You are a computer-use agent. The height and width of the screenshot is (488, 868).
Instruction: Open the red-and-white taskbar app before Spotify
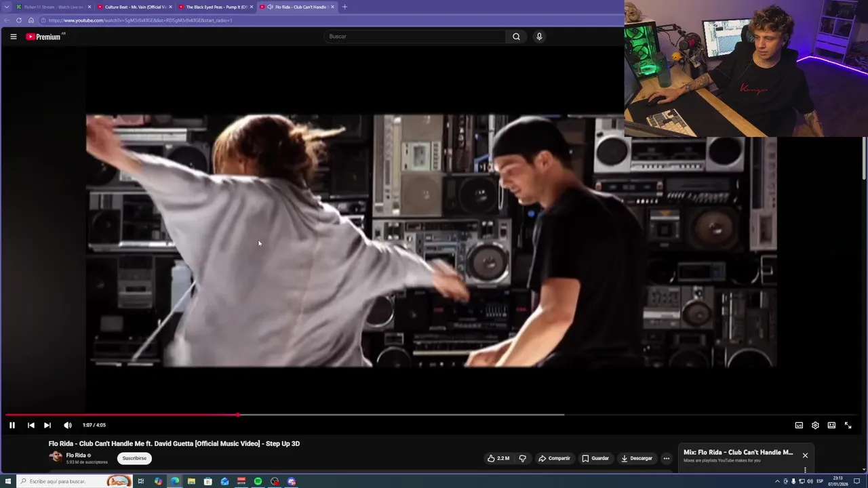coord(241,481)
